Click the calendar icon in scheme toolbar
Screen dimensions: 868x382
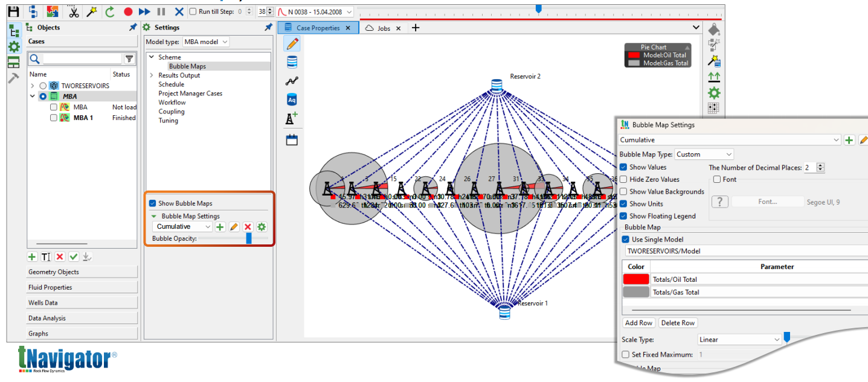(x=292, y=140)
